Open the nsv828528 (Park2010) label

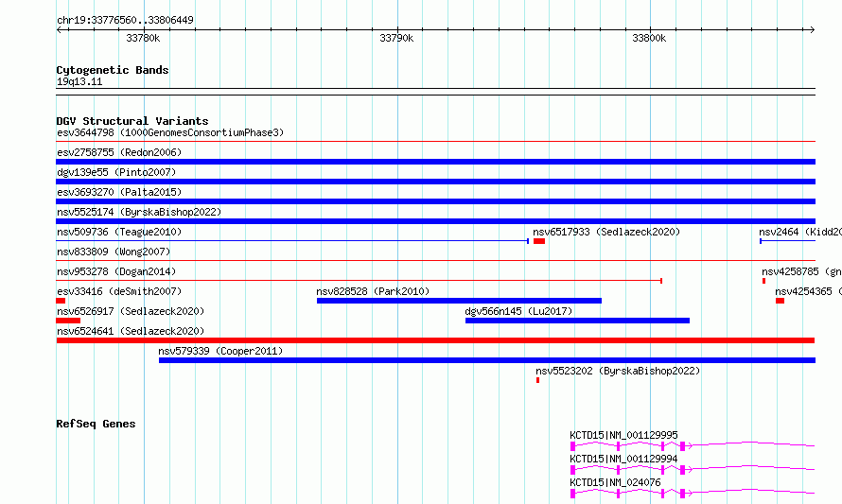(x=373, y=291)
